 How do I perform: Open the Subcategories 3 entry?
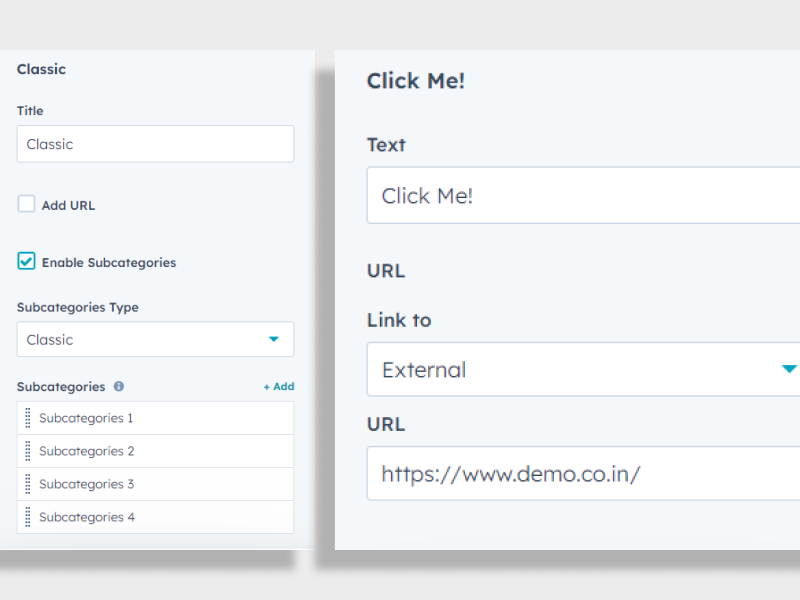pyautogui.click(x=86, y=484)
